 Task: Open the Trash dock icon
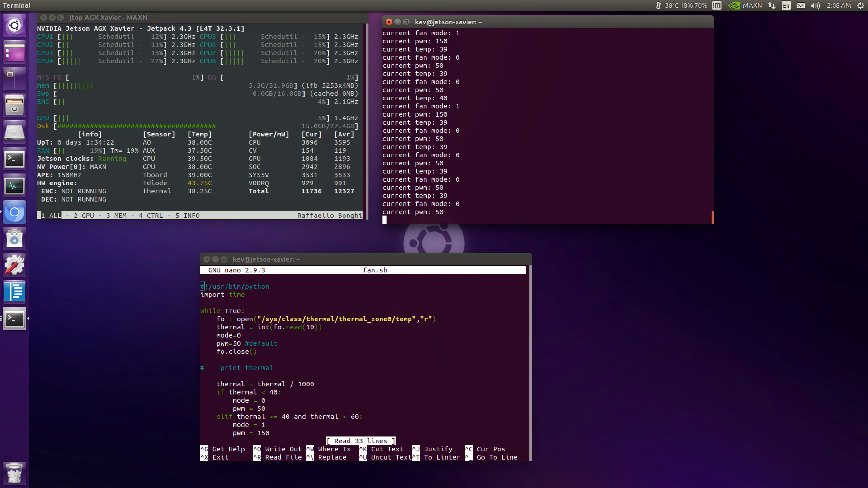(x=14, y=473)
